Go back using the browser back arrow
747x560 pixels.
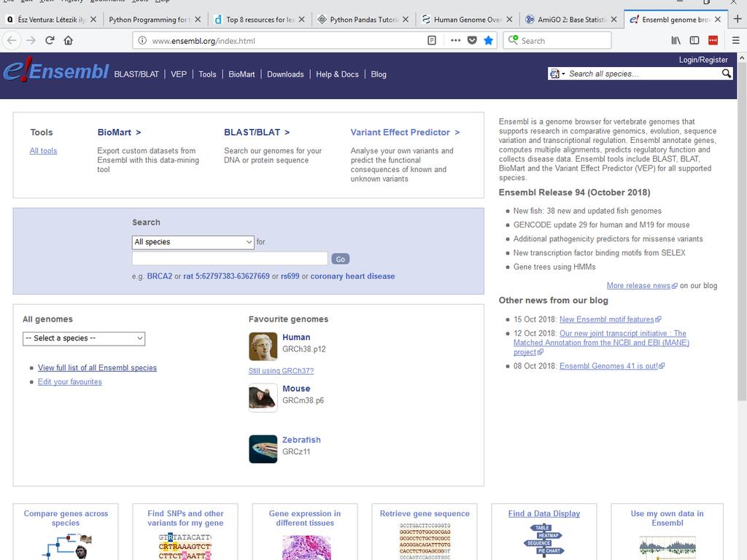click(12, 41)
